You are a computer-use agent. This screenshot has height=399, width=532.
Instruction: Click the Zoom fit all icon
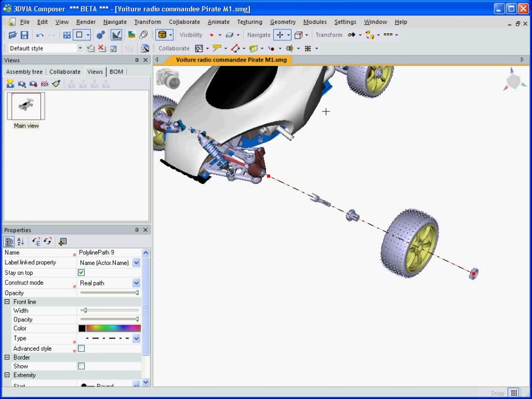(x=67, y=35)
